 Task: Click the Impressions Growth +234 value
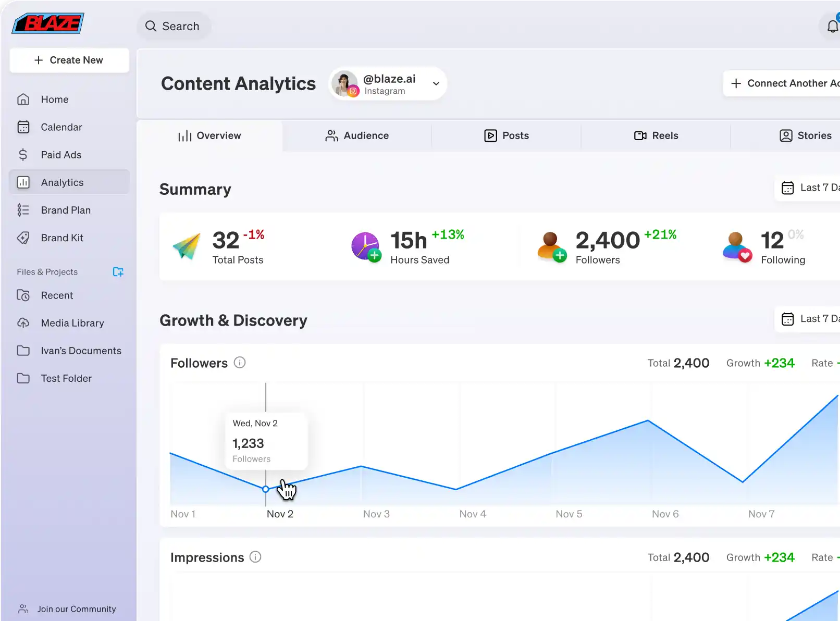(780, 557)
